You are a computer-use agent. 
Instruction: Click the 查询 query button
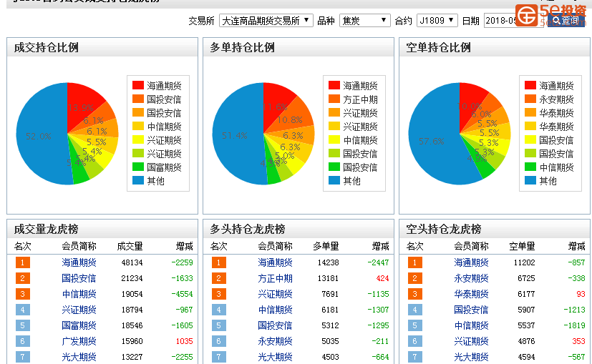tap(566, 20)
